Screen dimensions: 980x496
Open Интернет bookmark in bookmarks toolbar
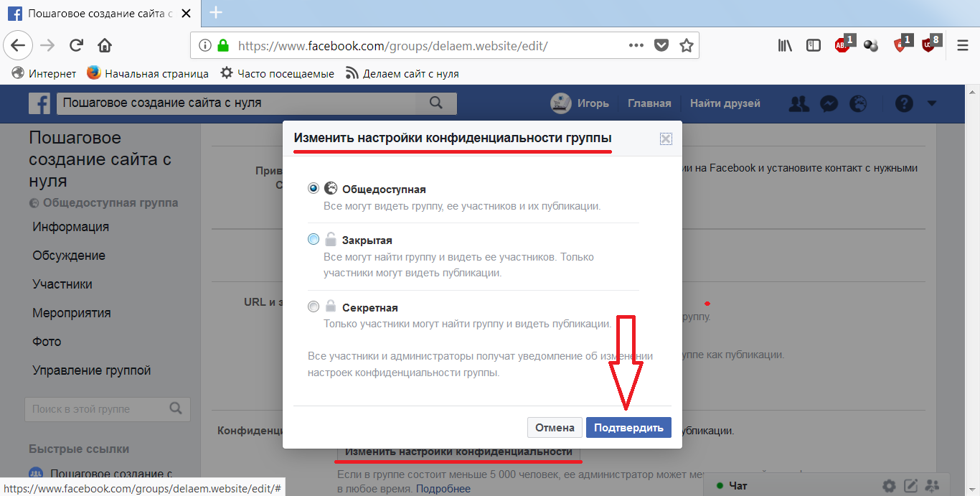click(x=44, y=73)
